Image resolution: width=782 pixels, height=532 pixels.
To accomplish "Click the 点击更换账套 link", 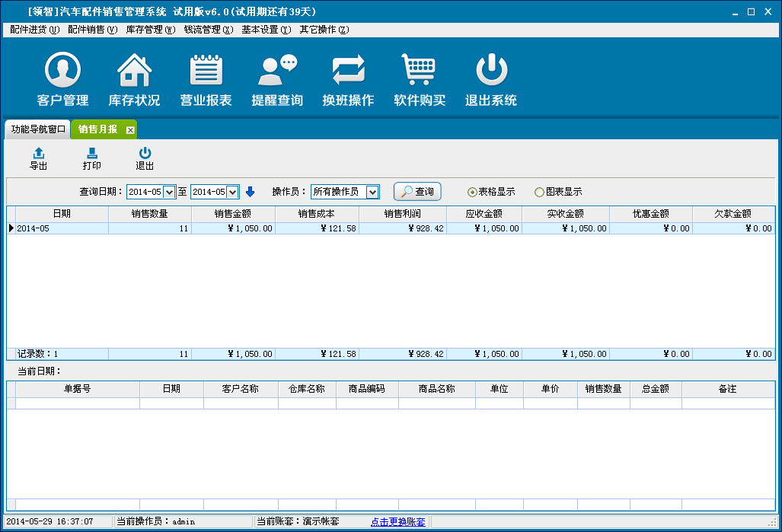I will [x=398, y=521].
